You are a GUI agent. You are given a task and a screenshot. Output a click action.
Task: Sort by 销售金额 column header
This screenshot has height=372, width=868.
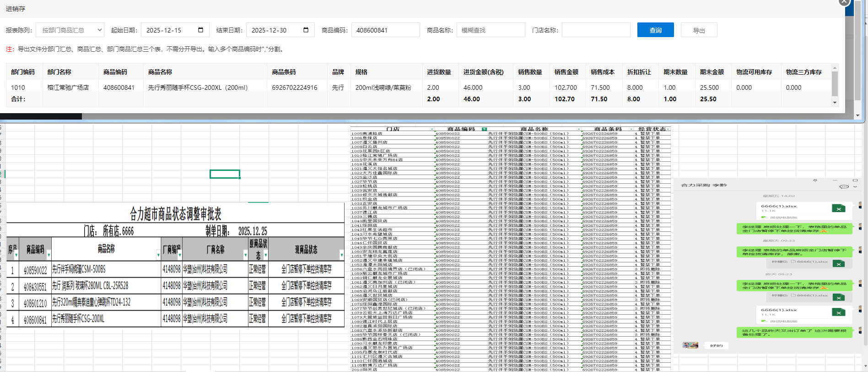[x=566, y=72]
